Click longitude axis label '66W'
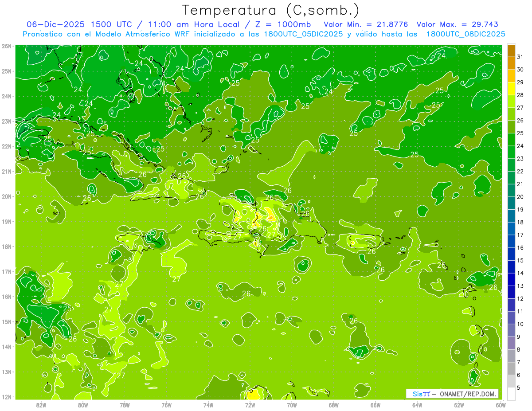The height and width of the screenshot is (411, 532). click(376, 405)
